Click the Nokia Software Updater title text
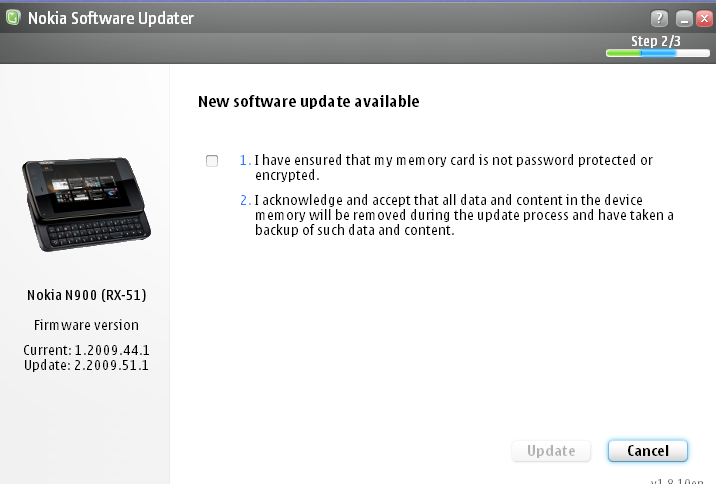Screen dimensions: 716x484 [x=111, y=18]
